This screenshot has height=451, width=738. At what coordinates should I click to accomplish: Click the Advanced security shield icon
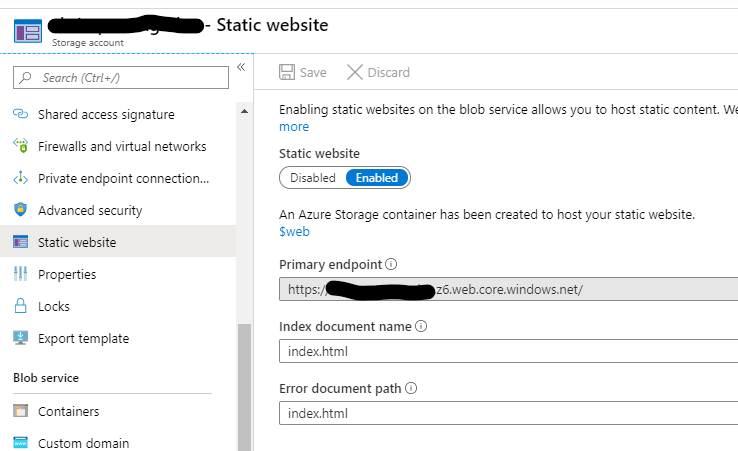tap(20, 210)
